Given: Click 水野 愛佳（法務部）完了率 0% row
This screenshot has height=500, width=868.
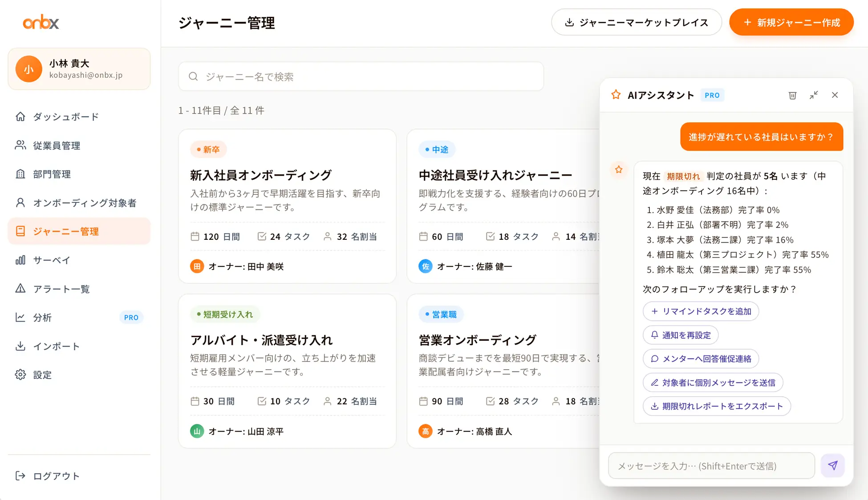Looking at the screenshot, I should pyautogui.click(x=713, y=210).
